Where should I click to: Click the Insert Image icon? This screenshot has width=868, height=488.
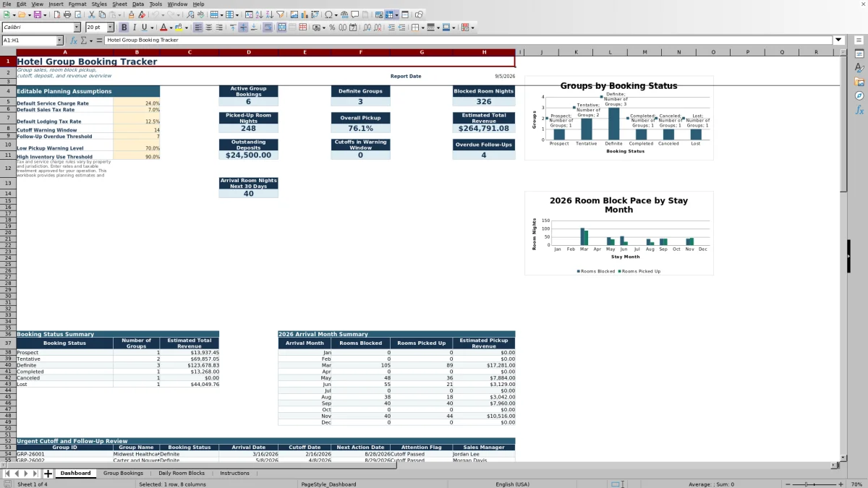pos(294,14)
